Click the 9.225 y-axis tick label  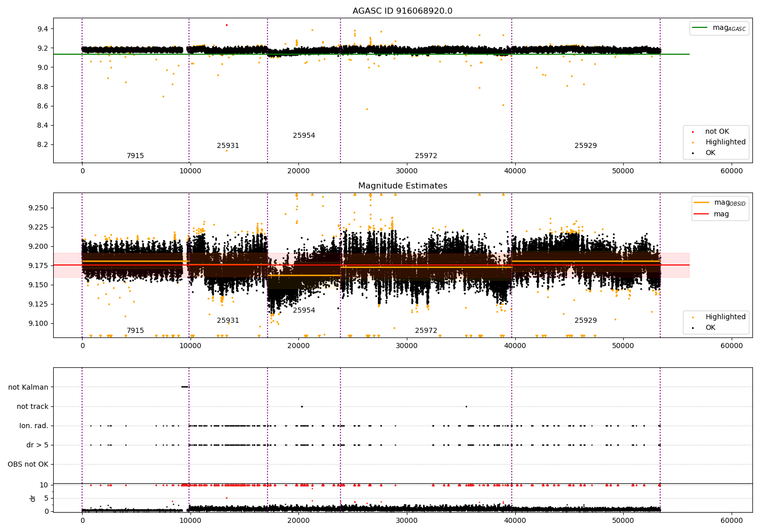pos(39,227)
